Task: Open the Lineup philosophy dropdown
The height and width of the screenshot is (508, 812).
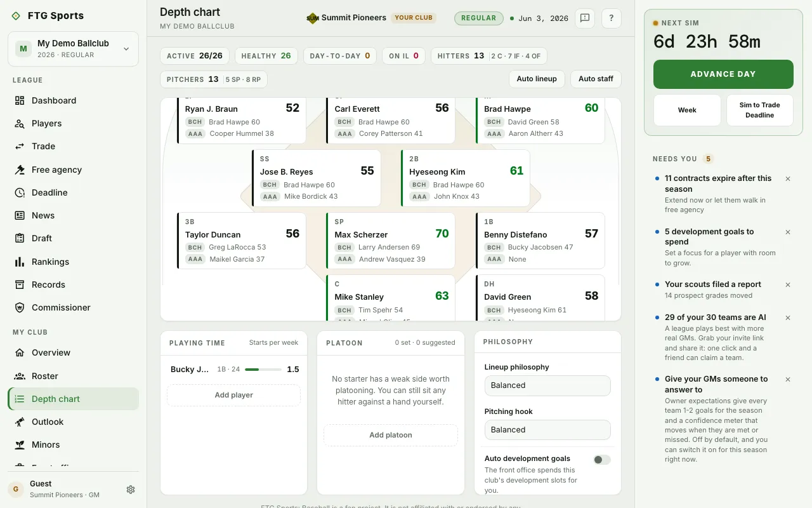Action: pos(547,385)
